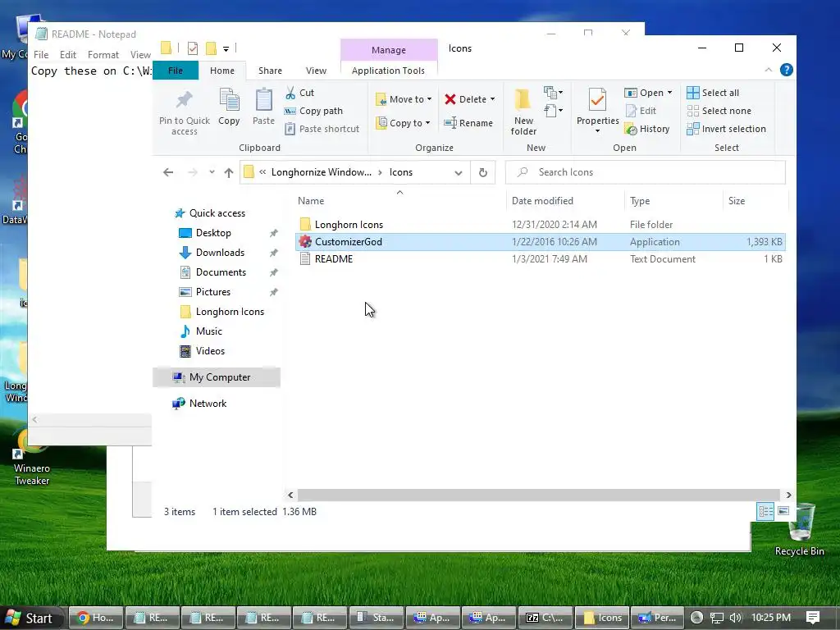This screenshot has width=840, height=630.
Task: Click Invert selection
Action: (x=727, y=129)
